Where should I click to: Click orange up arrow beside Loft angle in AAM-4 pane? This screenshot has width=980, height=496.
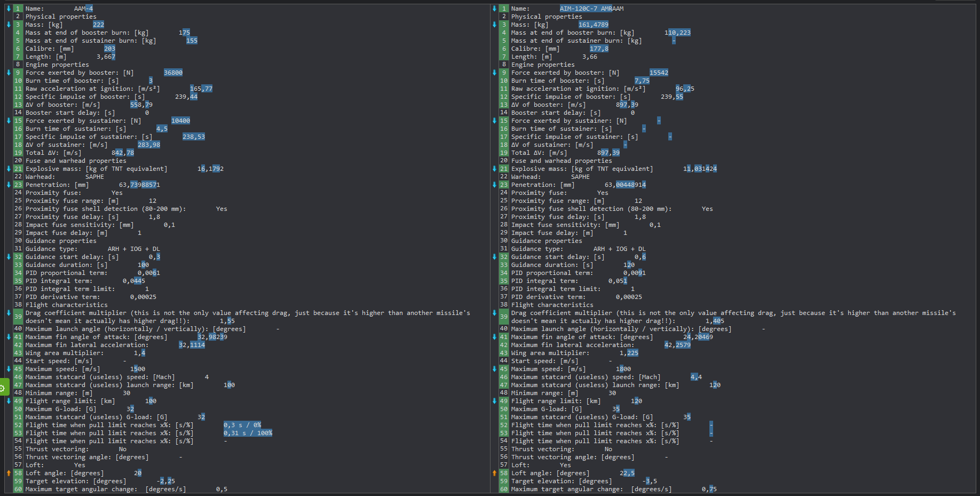[9, 473]
